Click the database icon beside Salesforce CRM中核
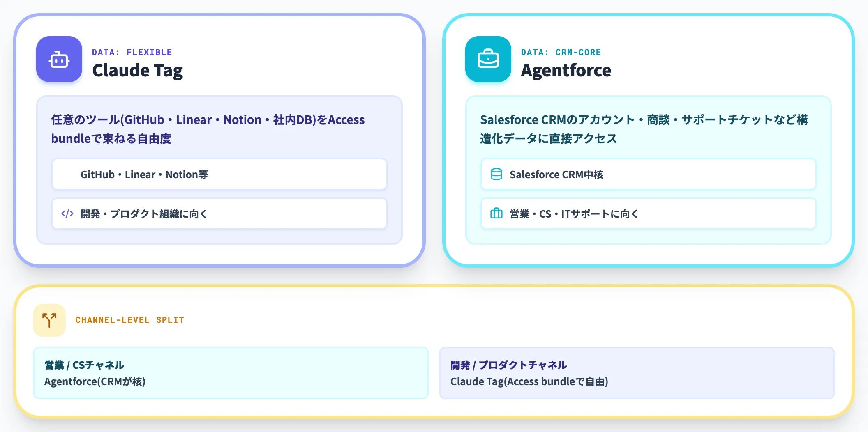The width and height of the screenshot is (868, 432). (x=496, y=174)
